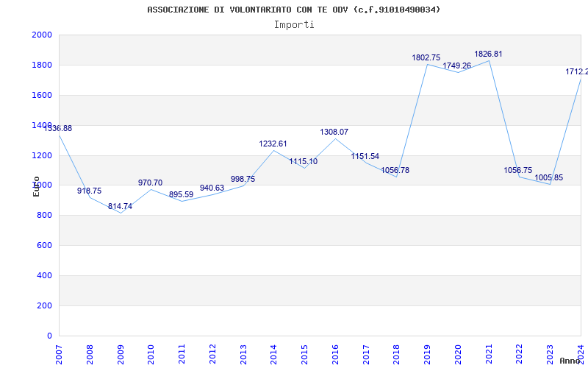The image size is (588, 368).
Task: Click the x-axis year 2007
Action: coord(59,355)
